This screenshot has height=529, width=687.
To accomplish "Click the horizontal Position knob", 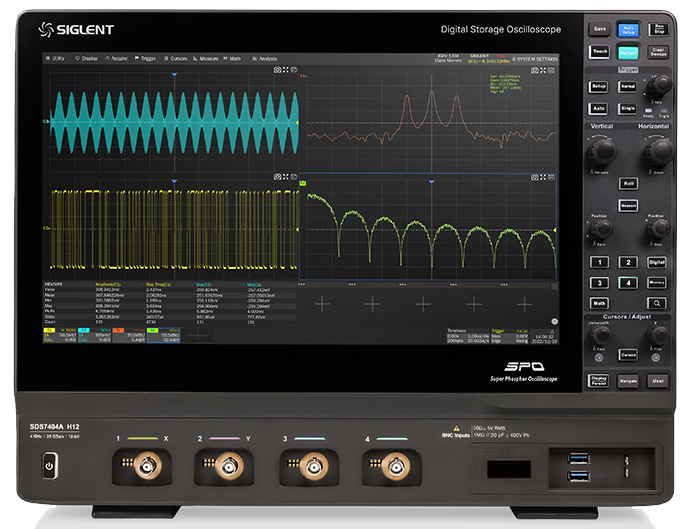I will (658, 228).
